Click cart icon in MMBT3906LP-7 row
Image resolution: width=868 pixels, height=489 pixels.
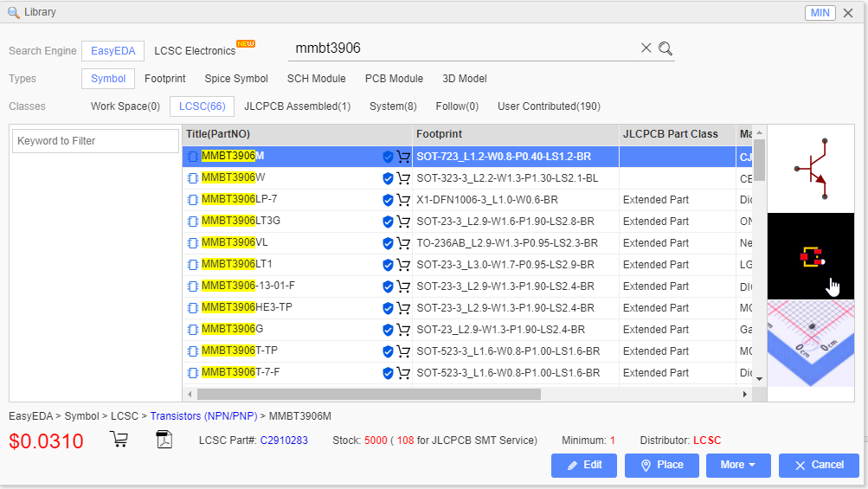[403, 200]
